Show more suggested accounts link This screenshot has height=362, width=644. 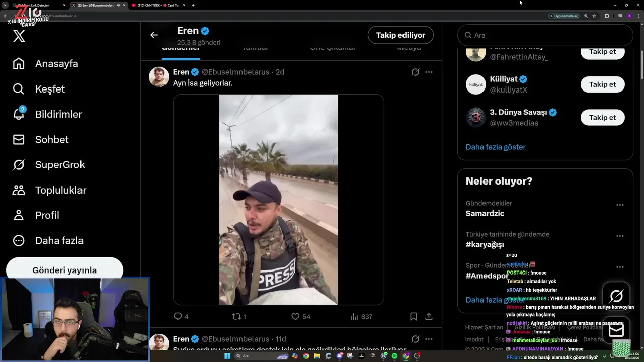(496, 147)
